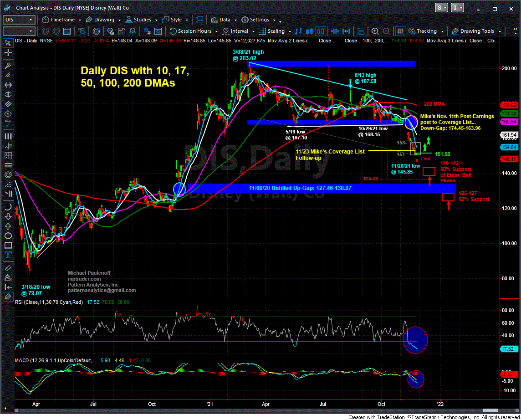The width and height of the screenshot is (521, 420).
Task: Open the Timeframe menu
Action: [59, 20]
